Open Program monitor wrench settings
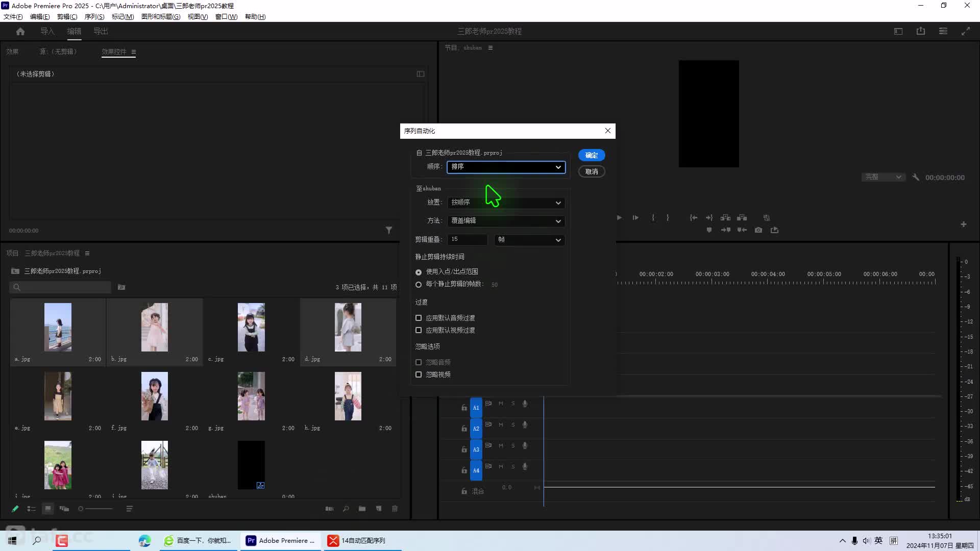980x551 pixels. click(916, 178)
